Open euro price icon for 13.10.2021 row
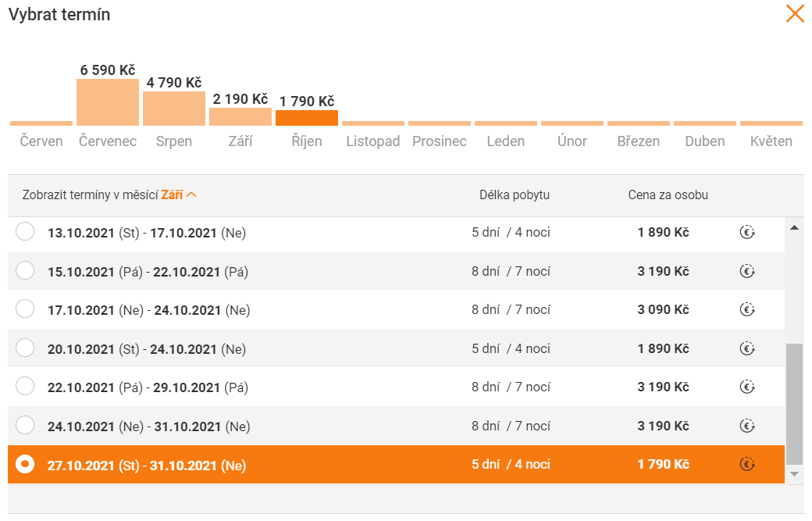Viewport: 812px width, 521px height. click(746, 232)
